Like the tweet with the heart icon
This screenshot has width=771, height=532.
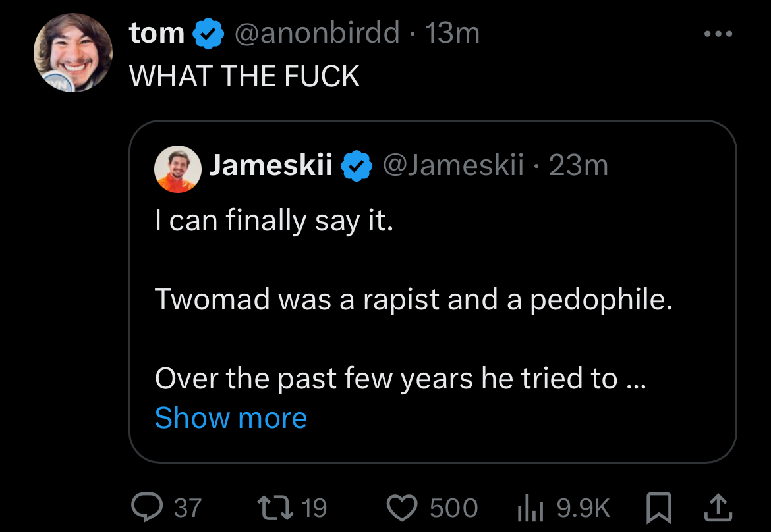click(x=401, y=507)
